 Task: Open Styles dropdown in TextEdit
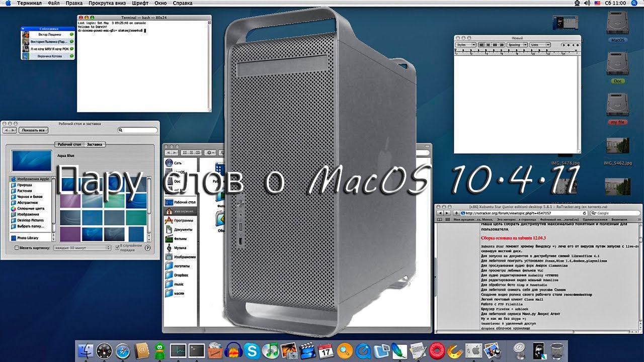(465, 45)
